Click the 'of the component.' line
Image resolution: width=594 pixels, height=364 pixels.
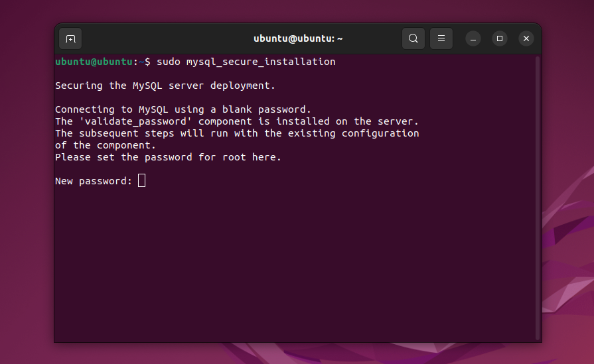pyautogui.click(x=105, y=145)
